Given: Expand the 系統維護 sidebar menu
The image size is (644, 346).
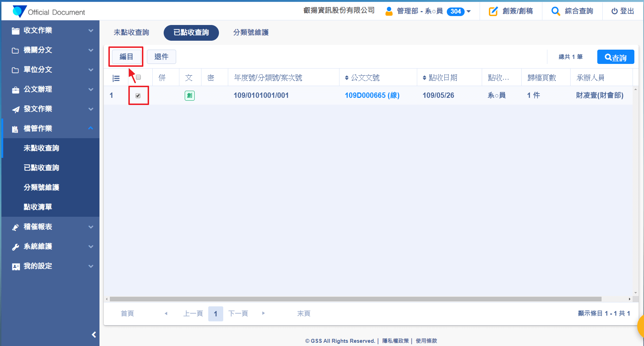Looking at the screenshot, I should tap(50, 246).
